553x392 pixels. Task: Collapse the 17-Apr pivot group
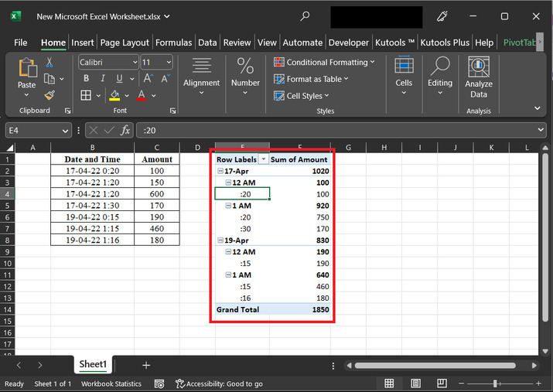pyautogui.click(x=220, y=171)
